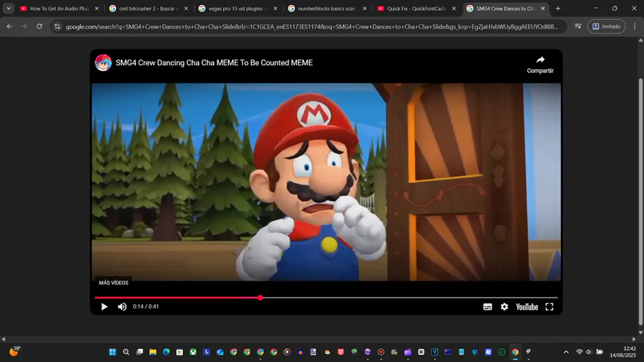Open the Windows Start menu
644x362 pixels.
coord(112,352)
